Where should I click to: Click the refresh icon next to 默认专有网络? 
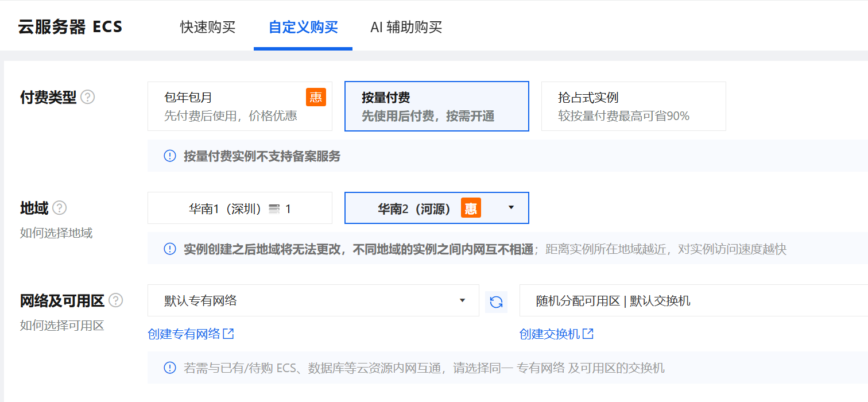(496, 301)
